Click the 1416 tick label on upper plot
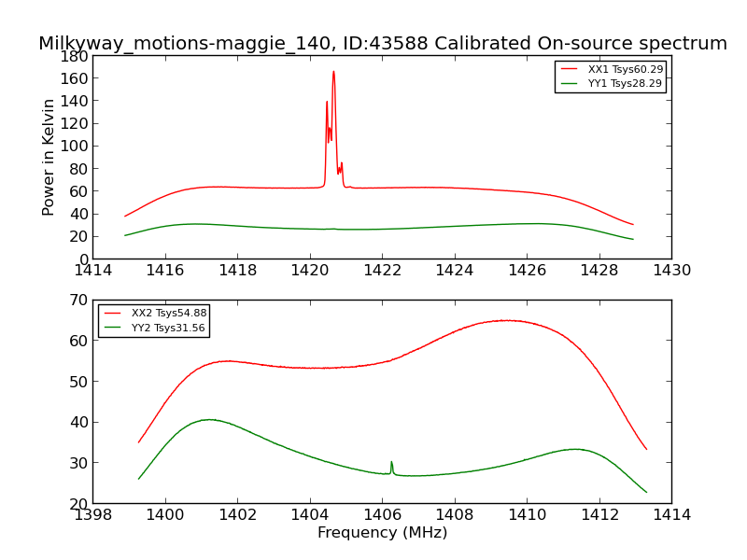 pyautogui.click(x=165, y=271)
